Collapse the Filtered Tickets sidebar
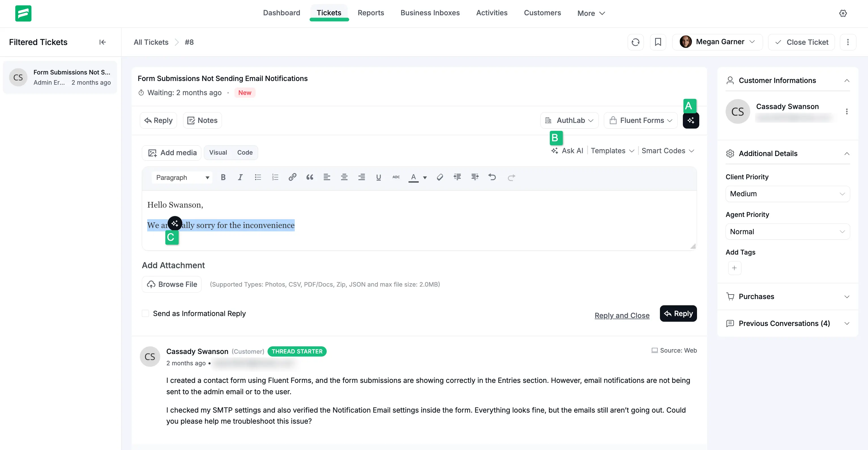 click(102, 42)
